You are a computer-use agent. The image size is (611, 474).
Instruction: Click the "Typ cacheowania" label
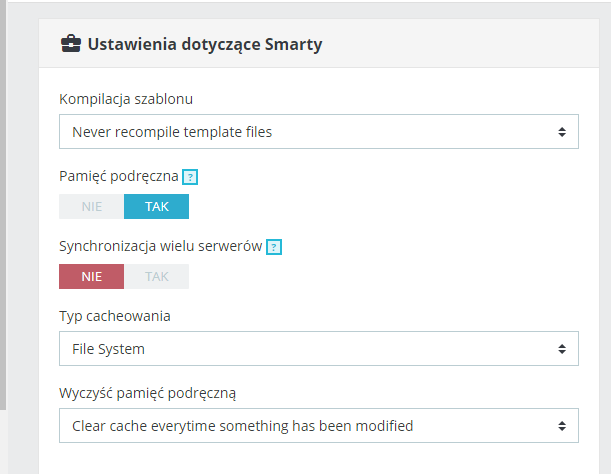coord(115,316)
